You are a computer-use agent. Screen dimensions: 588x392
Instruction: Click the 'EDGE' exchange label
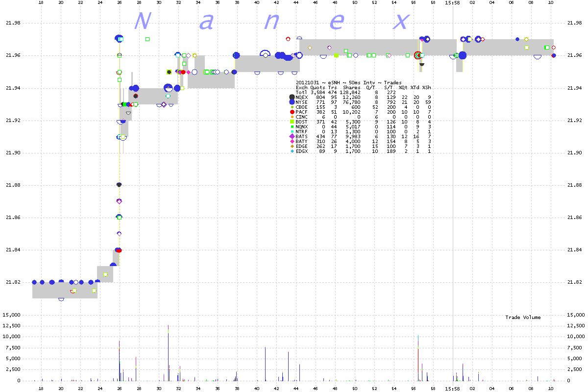pyautogui.click(x=301, y=146)
